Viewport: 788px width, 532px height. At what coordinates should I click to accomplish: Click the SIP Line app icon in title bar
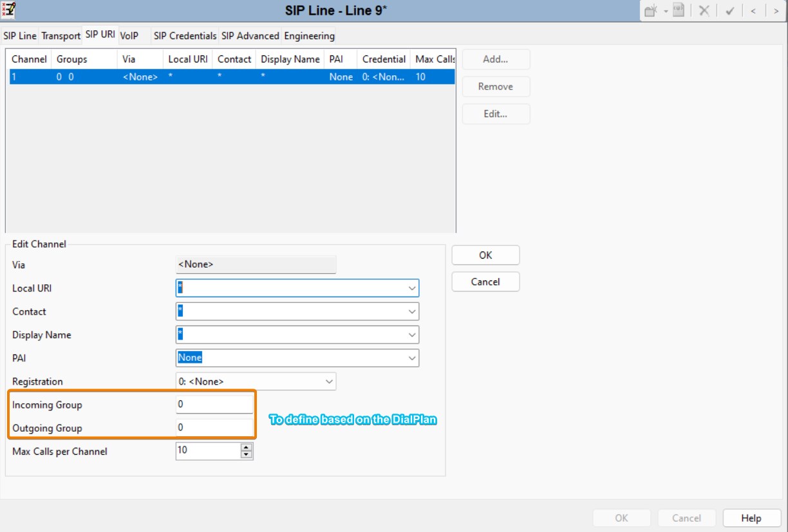(9, 10)
